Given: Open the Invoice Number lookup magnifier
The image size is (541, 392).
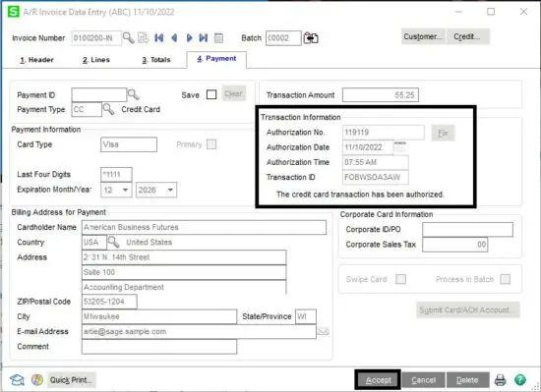Looking at the screenshot, I should (x=128, y=38).
